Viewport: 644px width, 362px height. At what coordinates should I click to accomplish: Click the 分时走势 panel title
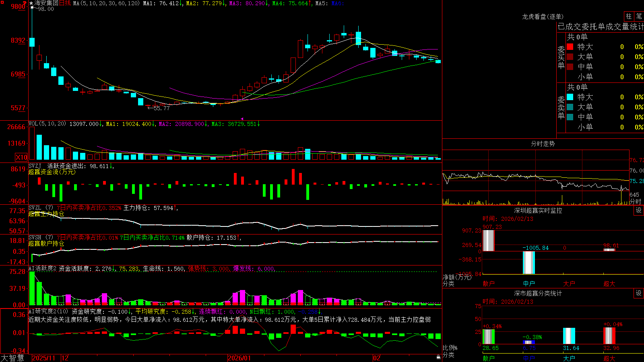tap(543, 144)
